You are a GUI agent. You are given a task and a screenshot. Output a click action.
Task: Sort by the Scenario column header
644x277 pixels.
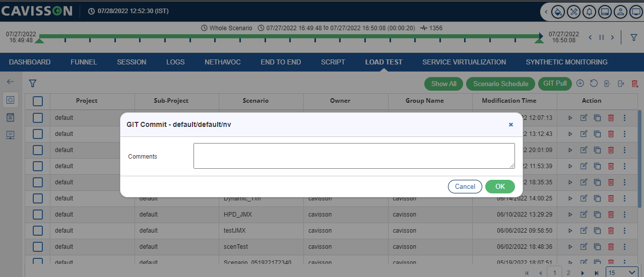tap(255, 101)
